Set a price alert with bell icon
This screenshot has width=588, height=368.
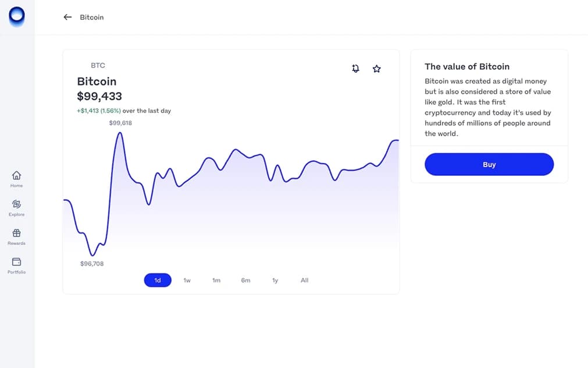(x=356, y=69)
